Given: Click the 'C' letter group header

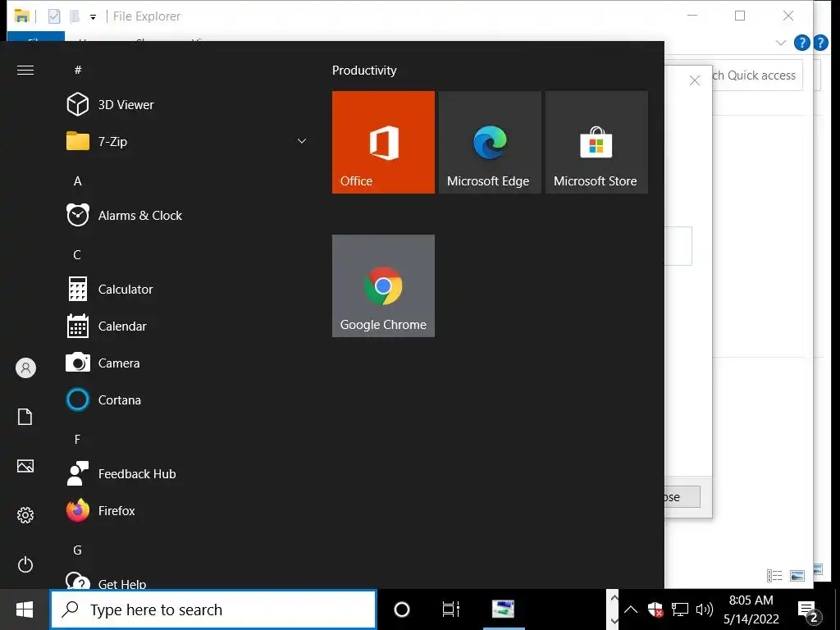Looking at the screenshot, I should click(x=78, y=254).
